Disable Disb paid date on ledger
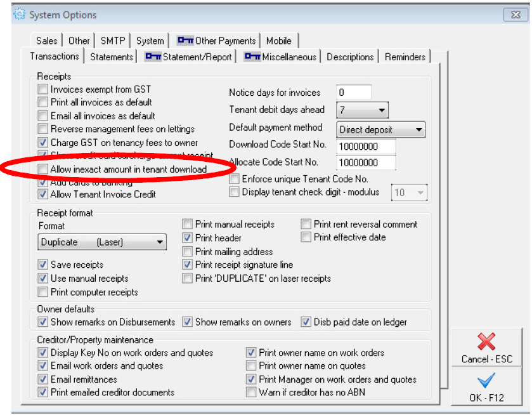Screen dimensions: 532x415 coord(306,322)
